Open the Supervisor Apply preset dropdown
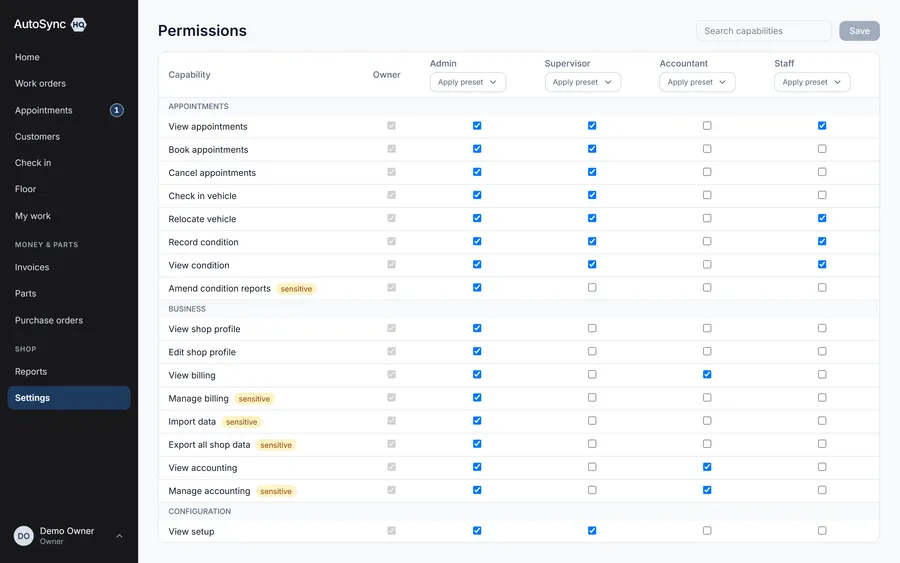Image resolution: width=900 pixels, height=563 pixels. tap(583, 82)
